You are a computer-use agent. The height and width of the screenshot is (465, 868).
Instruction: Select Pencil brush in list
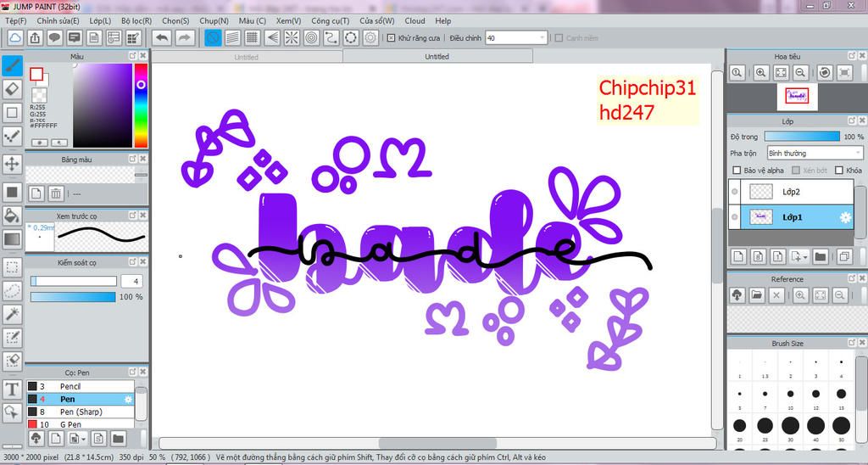pyautogui.click(x=81, y=386)
